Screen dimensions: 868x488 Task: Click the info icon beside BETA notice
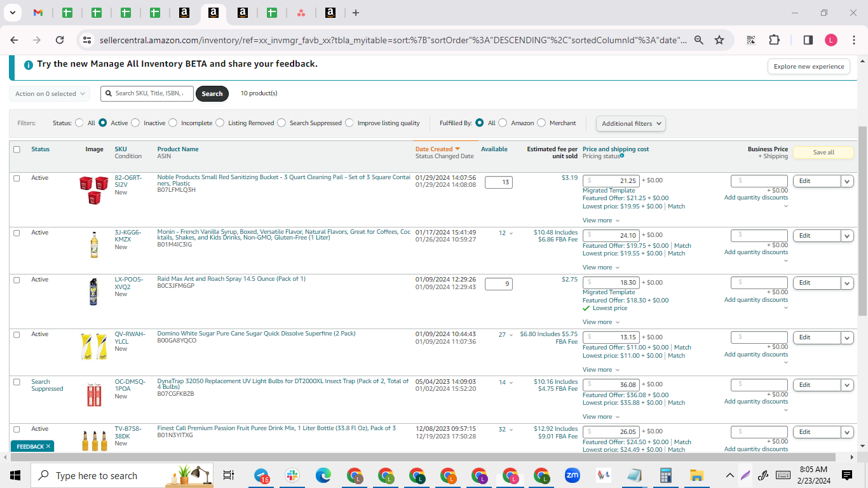pos(29,65)
